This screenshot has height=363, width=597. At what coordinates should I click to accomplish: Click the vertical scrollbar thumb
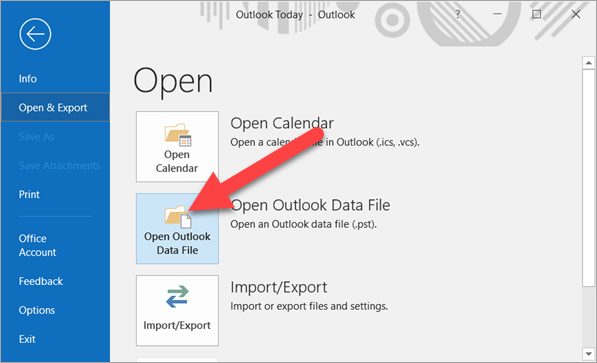tap(589, 178)
